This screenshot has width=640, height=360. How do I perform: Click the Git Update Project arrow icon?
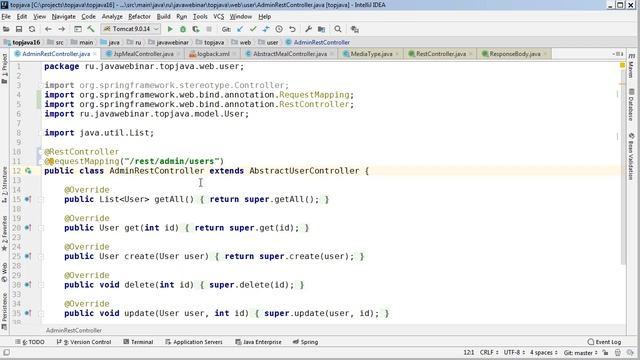point(240,29)
